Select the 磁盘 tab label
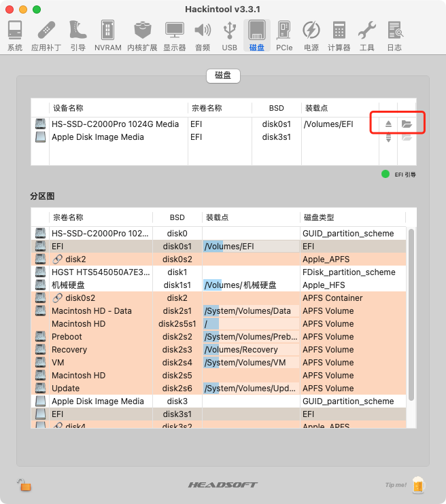This screenshot has width=446, height=504. coord(223,75)
